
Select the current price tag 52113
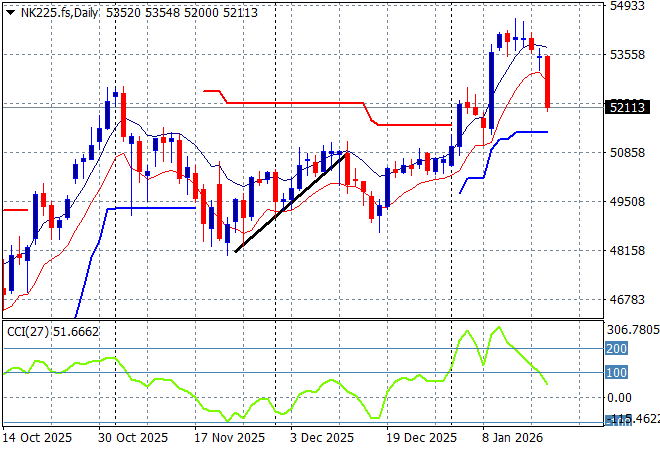click(x=629, y=107)
